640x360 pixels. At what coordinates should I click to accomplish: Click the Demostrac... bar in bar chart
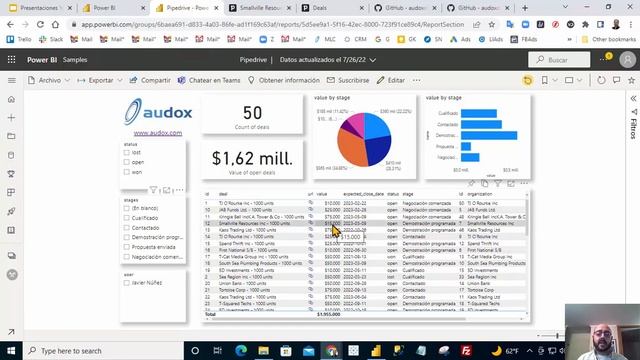(489, 135)
